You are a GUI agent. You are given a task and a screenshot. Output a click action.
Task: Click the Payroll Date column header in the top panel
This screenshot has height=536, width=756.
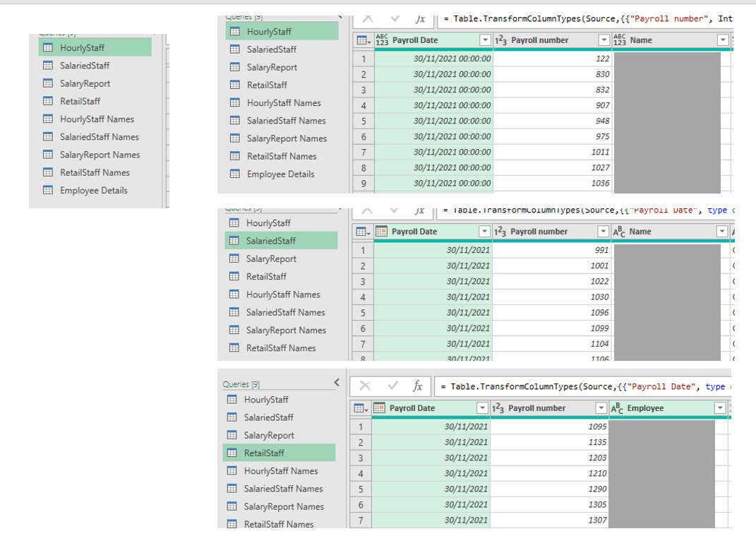[433, 40]
